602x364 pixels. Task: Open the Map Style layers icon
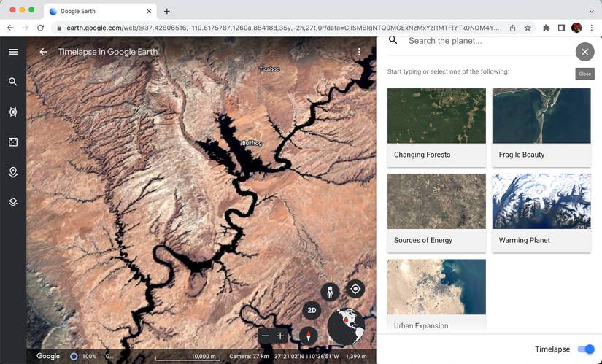(x=13, y=202)
